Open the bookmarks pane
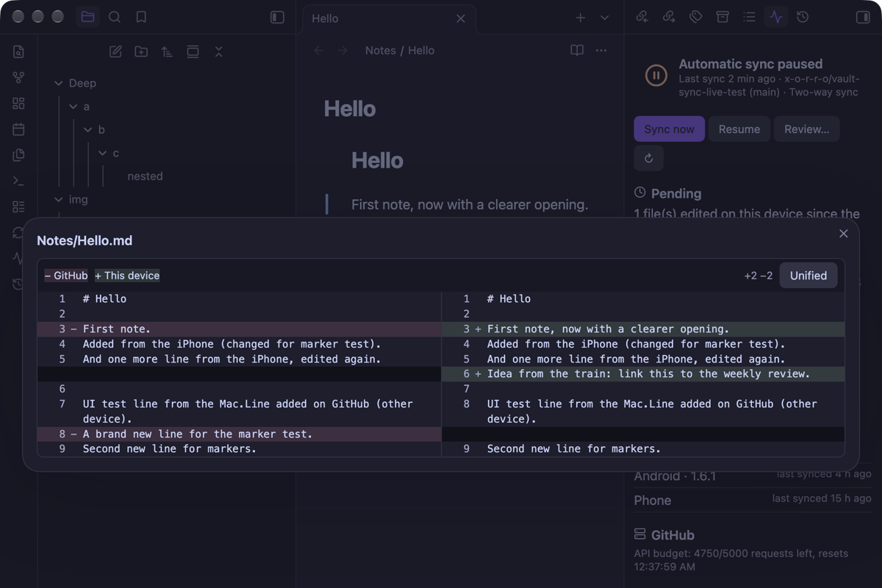 point(141,17)
